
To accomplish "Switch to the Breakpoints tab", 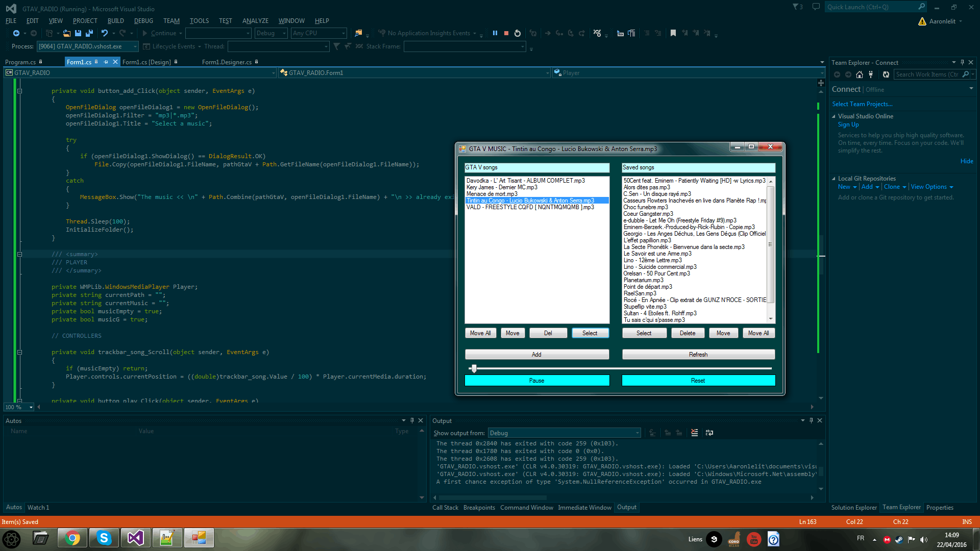I will [479, 508].
